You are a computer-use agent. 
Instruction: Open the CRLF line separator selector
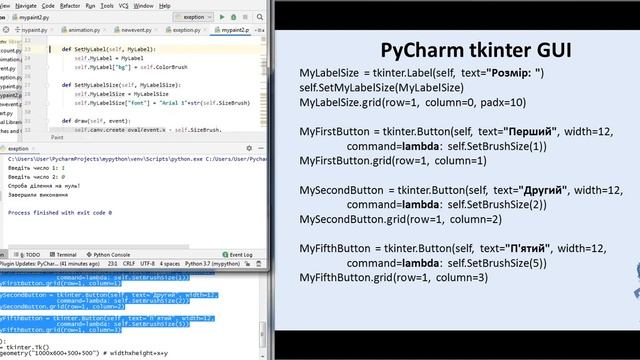tap(129, 264)
